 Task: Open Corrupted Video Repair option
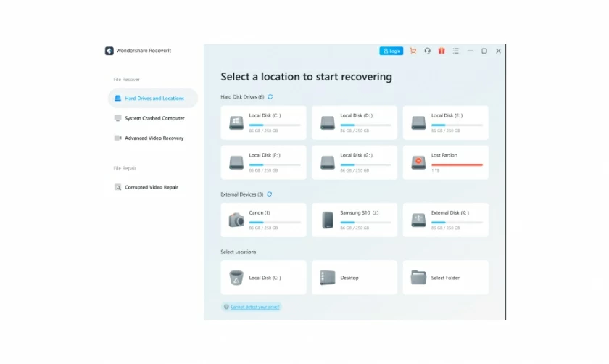tap(153, 187)
